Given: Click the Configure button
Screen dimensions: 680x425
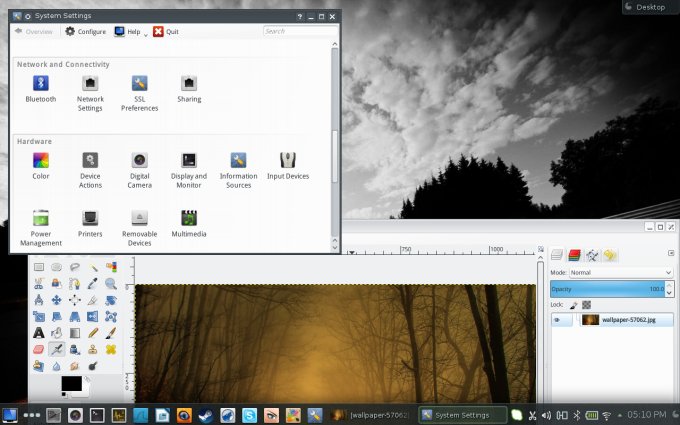Looking at the screenshot, I should [86, 31].
